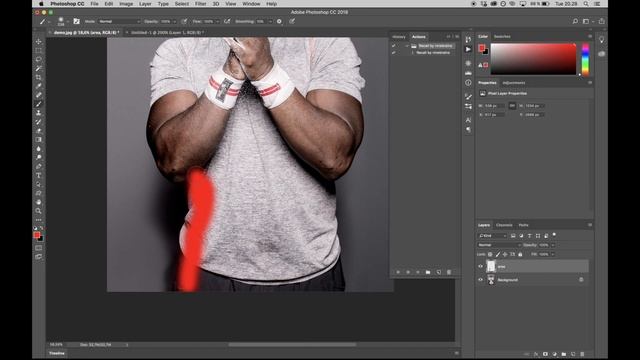Add layer style fx icon
640x360 pixels.
pos(536,354)
